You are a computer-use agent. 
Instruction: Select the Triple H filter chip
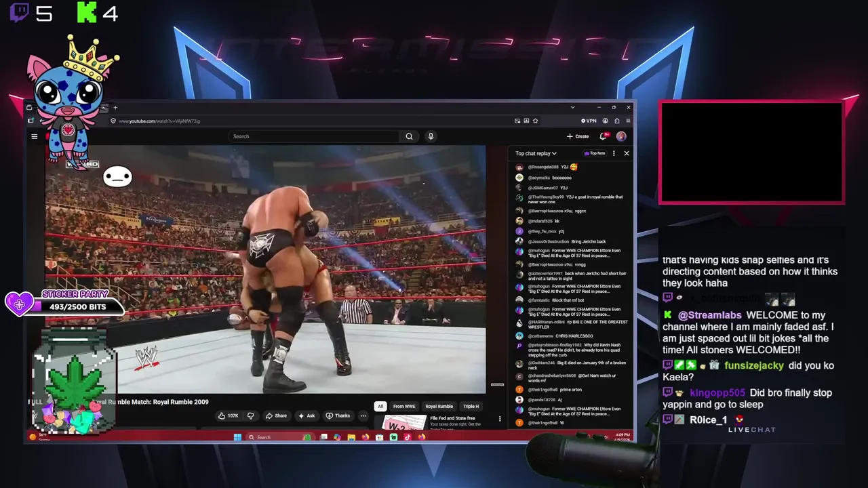coord(471,406)
